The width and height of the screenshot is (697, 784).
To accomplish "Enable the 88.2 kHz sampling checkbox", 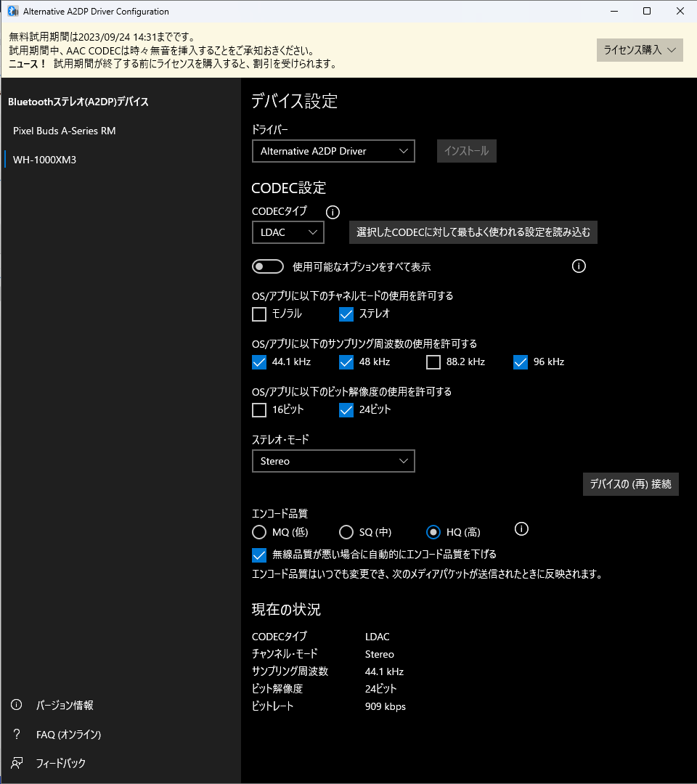I will point(433,362).
